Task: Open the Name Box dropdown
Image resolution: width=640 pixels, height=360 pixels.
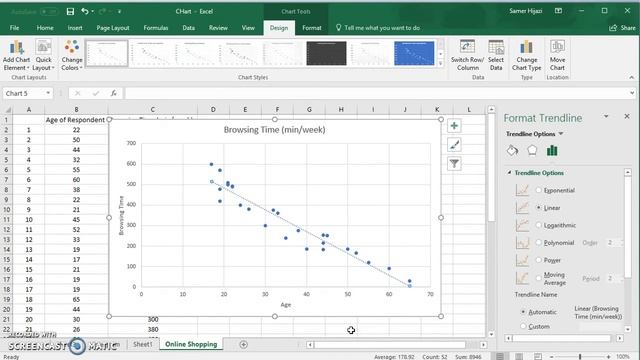Action: 48,93
